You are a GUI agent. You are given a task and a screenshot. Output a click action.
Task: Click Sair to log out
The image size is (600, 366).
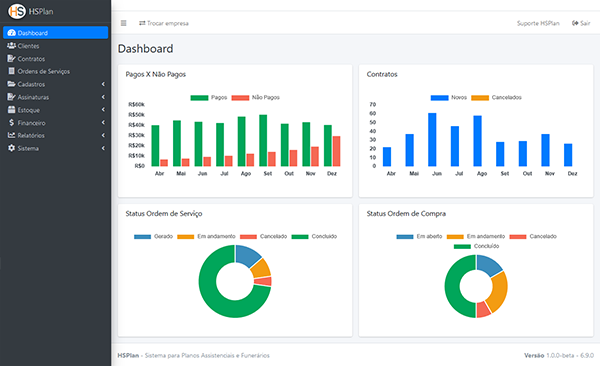pos(581,23)
